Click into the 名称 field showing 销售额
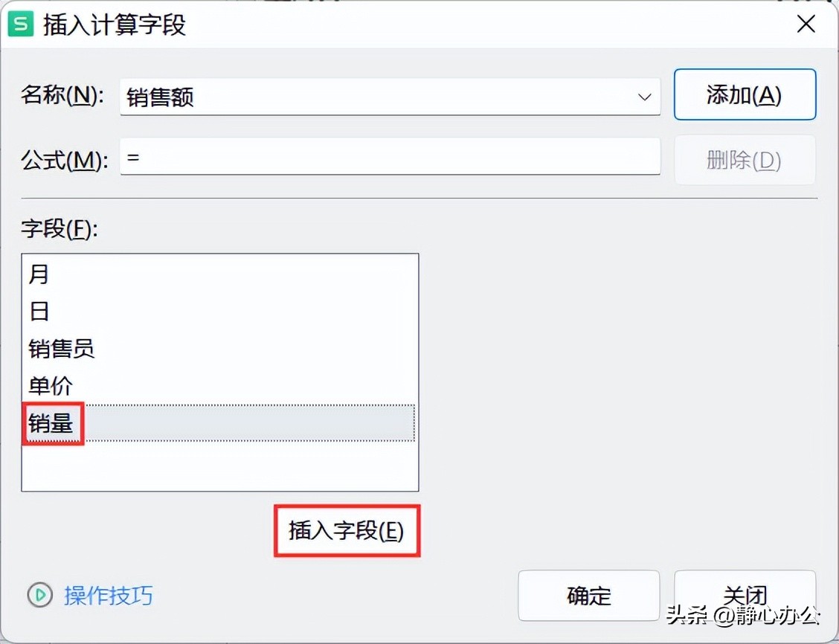This screenshot has width=839, height=644. tap(390, 97)
